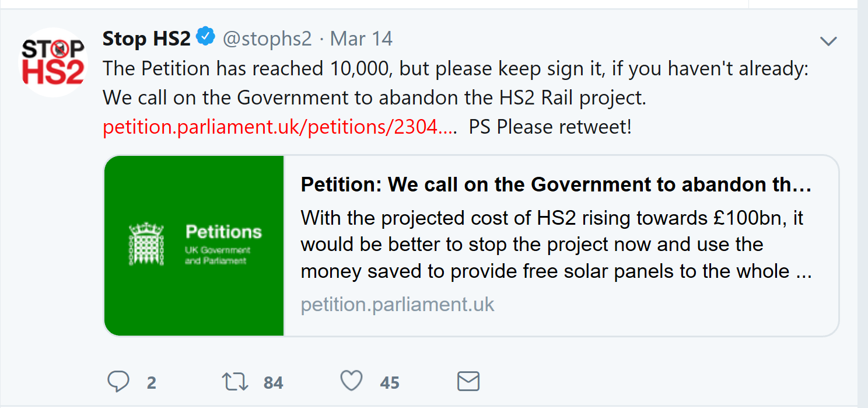Click the reply speech bubble icon

coord(119,381)
